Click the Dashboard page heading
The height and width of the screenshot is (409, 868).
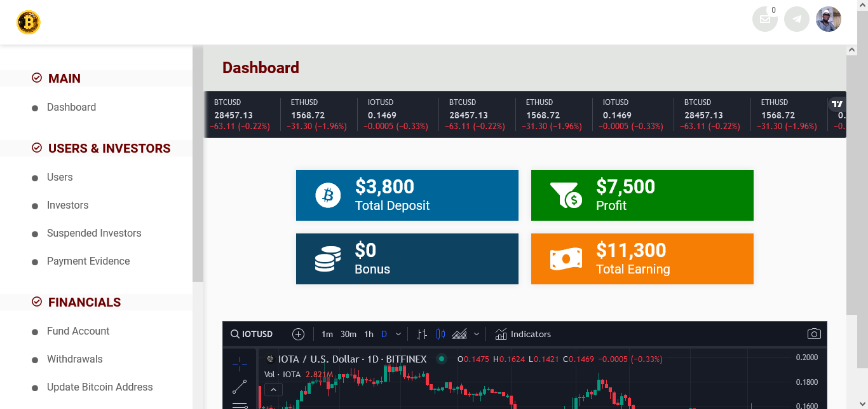261,68
